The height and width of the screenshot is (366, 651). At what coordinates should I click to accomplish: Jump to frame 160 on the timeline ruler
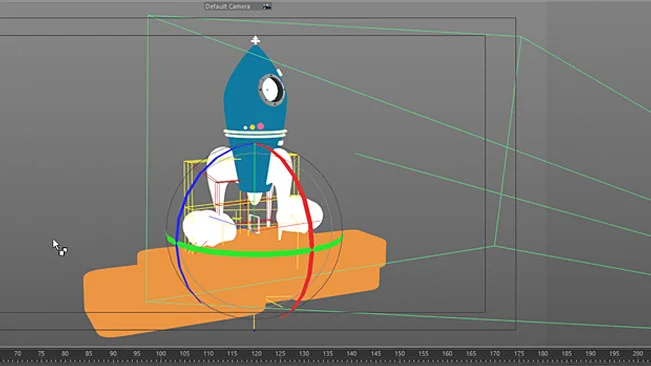[x=447, y=354]
